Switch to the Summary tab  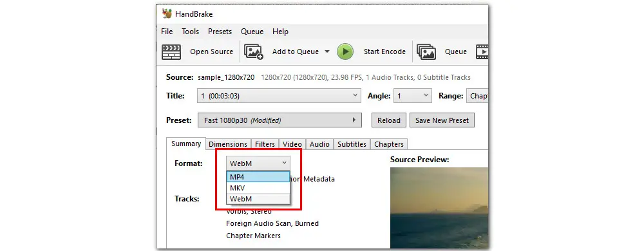186,144
